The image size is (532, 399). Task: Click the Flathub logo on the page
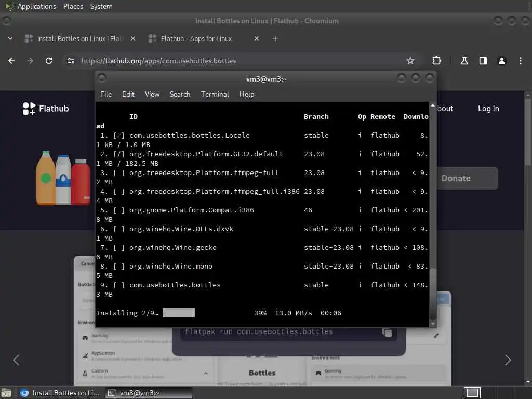pyautogui.click(x=46, y=109)
